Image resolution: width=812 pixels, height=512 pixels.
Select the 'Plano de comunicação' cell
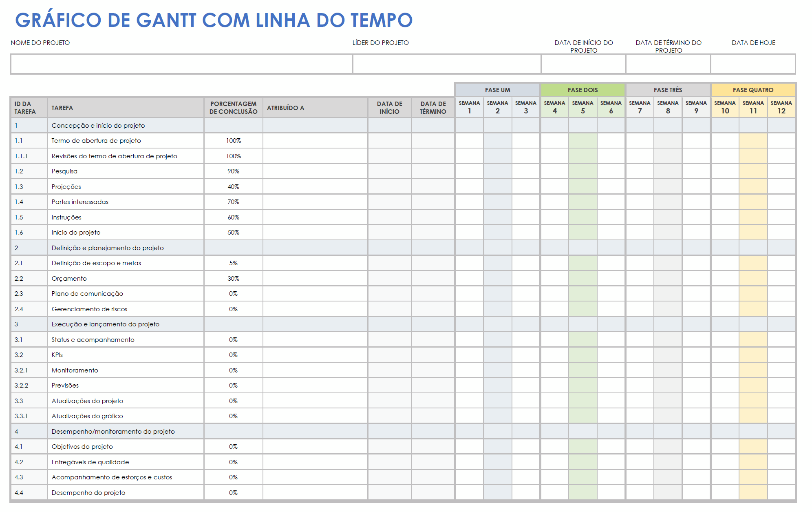tap(126, 294)
